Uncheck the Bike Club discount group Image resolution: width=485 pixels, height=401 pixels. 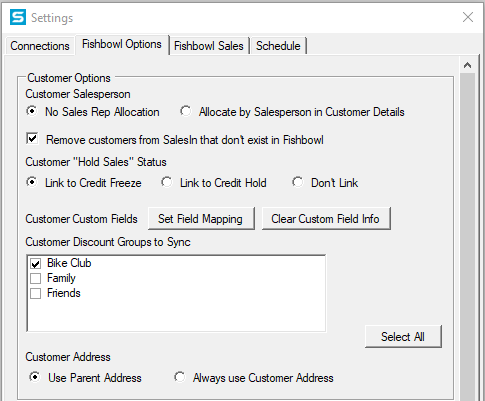click(x=36, y=263)
